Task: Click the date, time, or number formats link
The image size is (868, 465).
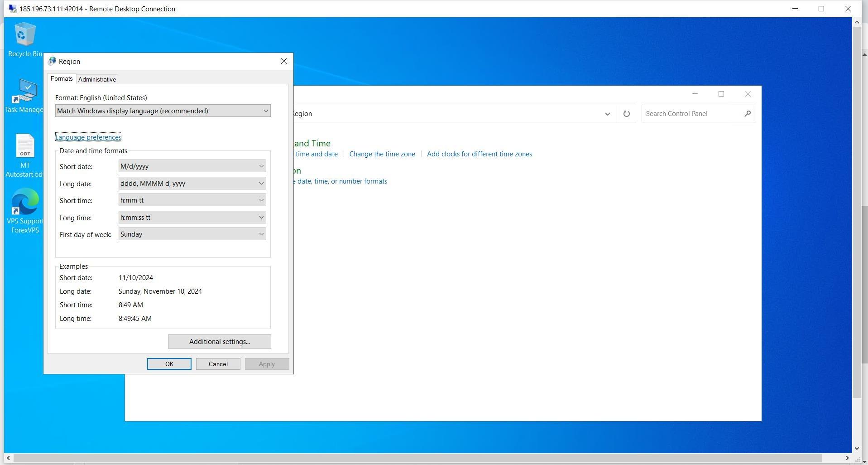Action: point(340,181)
